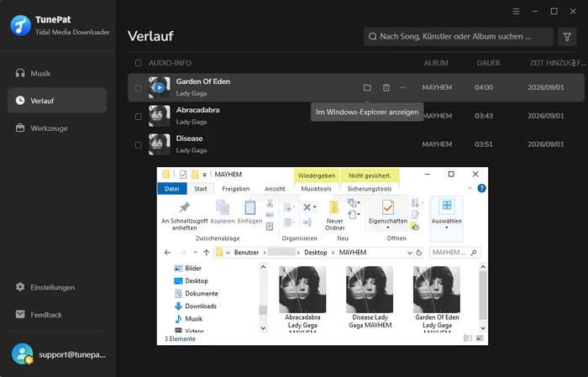Collapse the Explorer ribbon with chevron
This screenshot has width=588, height=377.
pyautogui.click(x=470, y=188)
